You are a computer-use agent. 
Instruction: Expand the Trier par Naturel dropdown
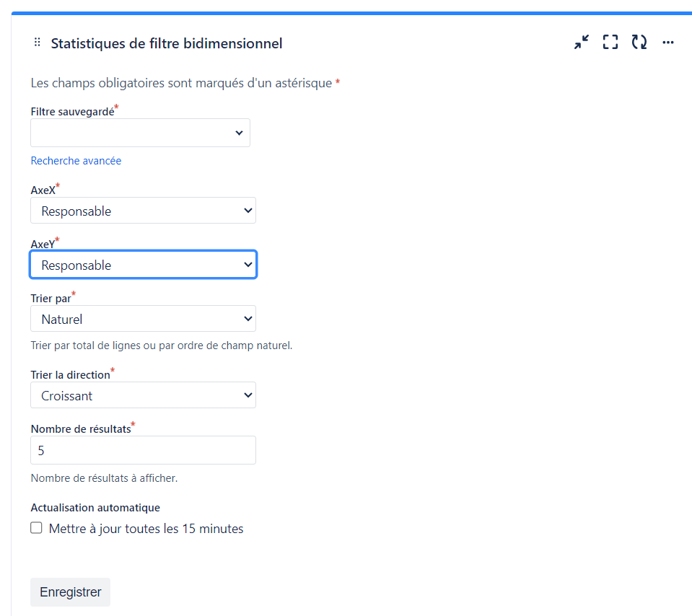click(x=143, y=319)
